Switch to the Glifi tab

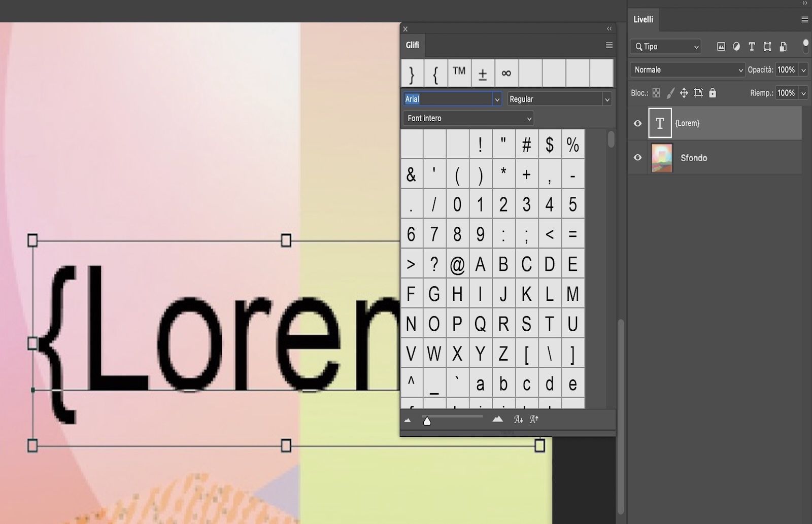point(412,45)
